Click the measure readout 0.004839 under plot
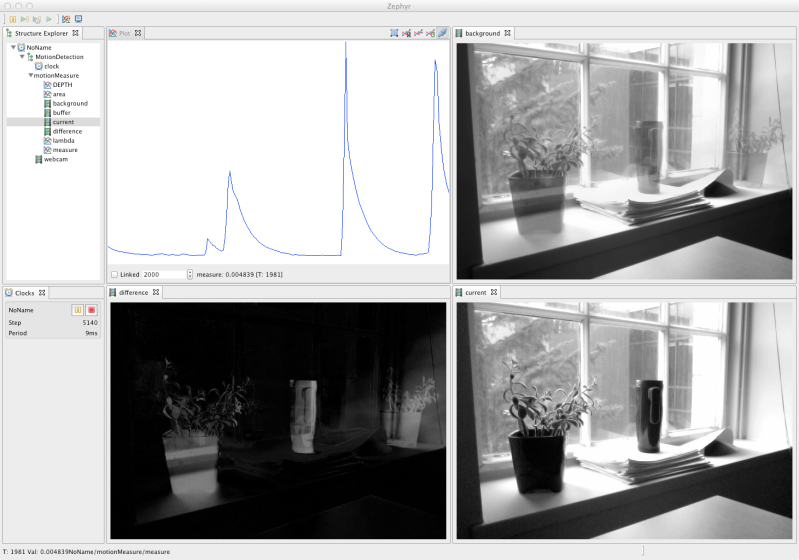The height and width of the screenshot is (560, 799). [x=239, y=275]
